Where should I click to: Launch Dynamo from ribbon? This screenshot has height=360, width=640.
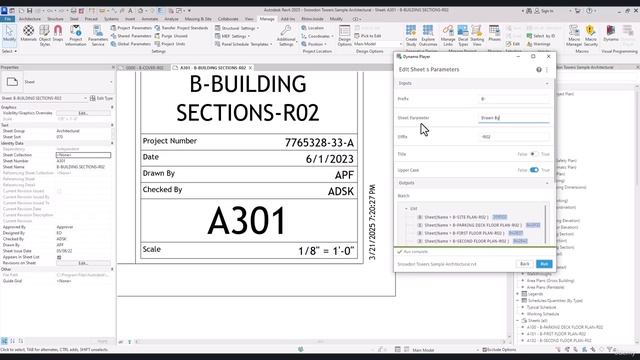tap(611, 33)
